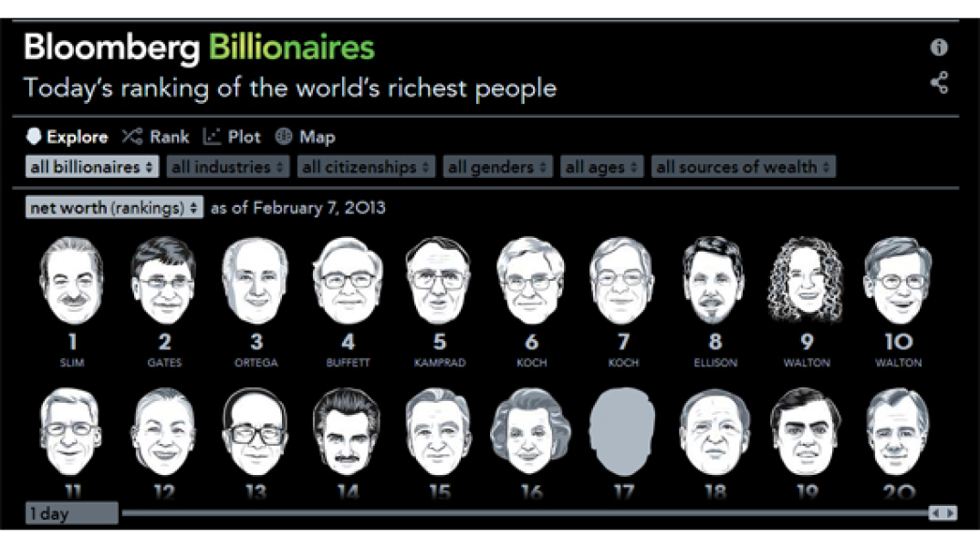Open the all genders filter

pos(498,167)
